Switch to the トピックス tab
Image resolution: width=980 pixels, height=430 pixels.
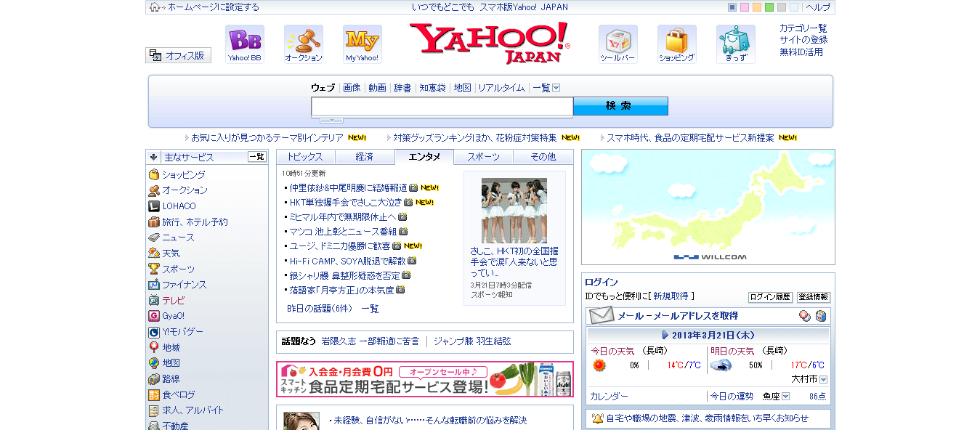305,157
